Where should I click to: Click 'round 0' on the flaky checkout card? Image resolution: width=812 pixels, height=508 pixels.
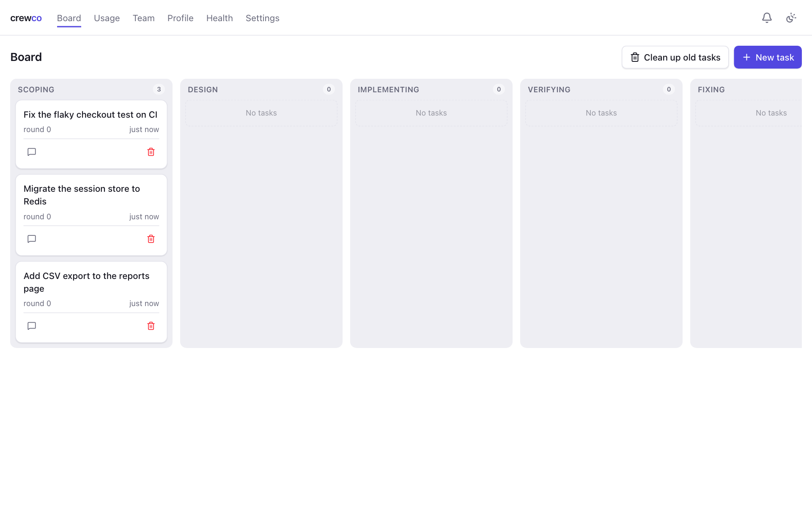pyautogui.click(x=37, y=130)
